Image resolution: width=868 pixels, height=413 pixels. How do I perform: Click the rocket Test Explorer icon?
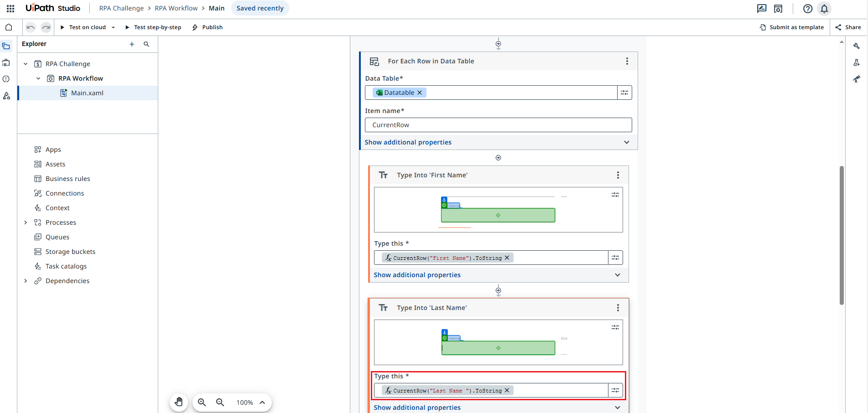point(6,96)
